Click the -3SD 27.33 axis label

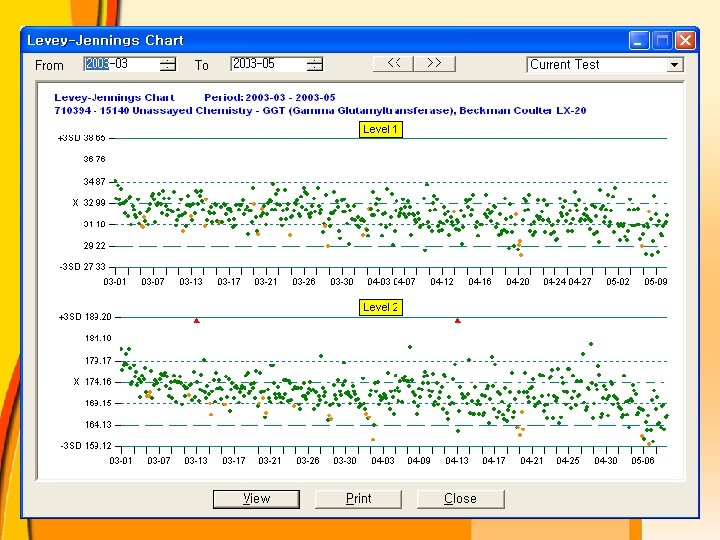(x=83, y=266)
